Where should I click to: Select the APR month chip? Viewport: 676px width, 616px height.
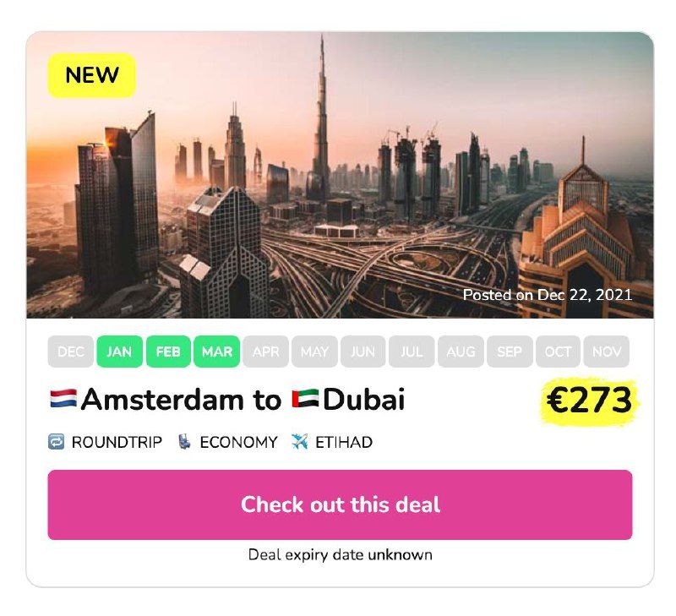(x=265, y=352)
